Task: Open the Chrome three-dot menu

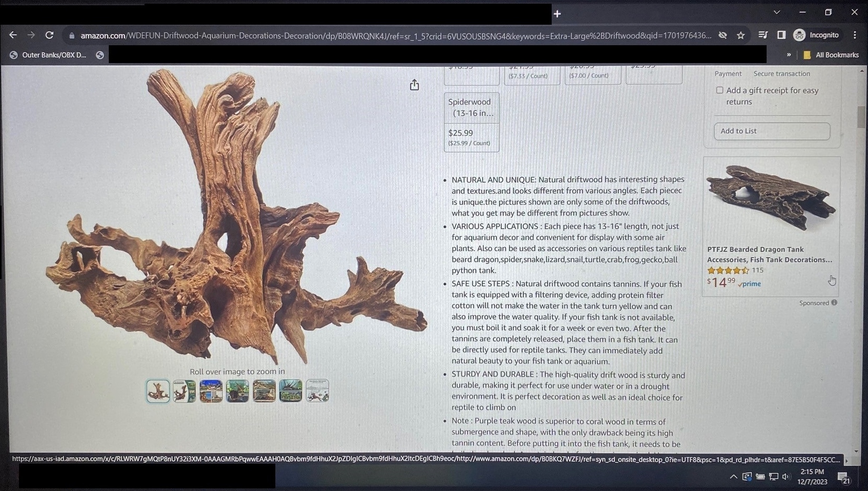Action: pyautogui.click(x=855, y=35)
